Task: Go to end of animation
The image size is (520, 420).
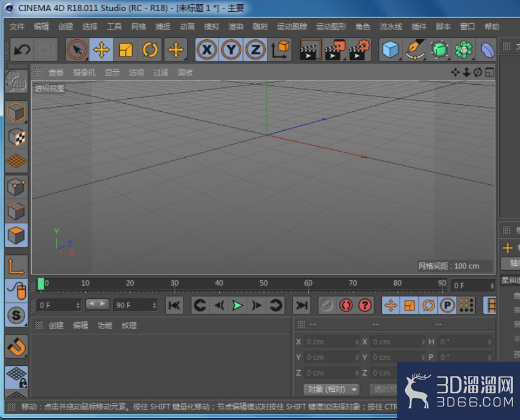Action: point(301,305)
